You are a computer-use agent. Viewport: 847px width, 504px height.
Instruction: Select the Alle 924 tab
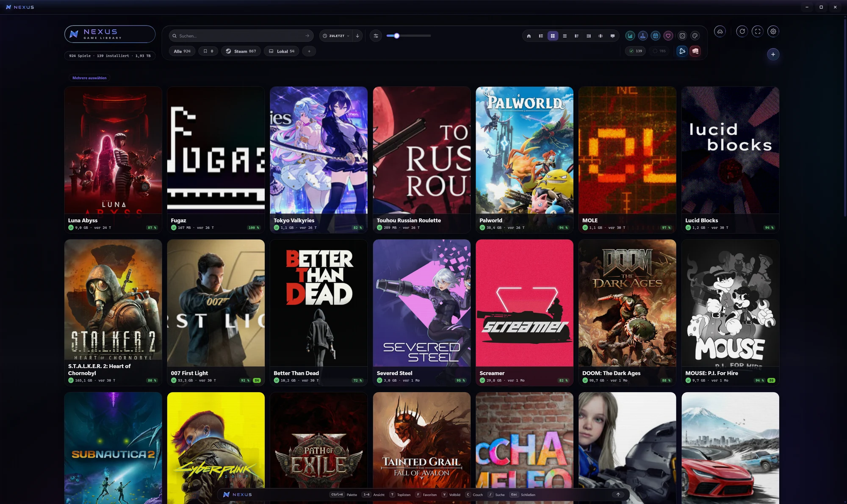(182, 51)
